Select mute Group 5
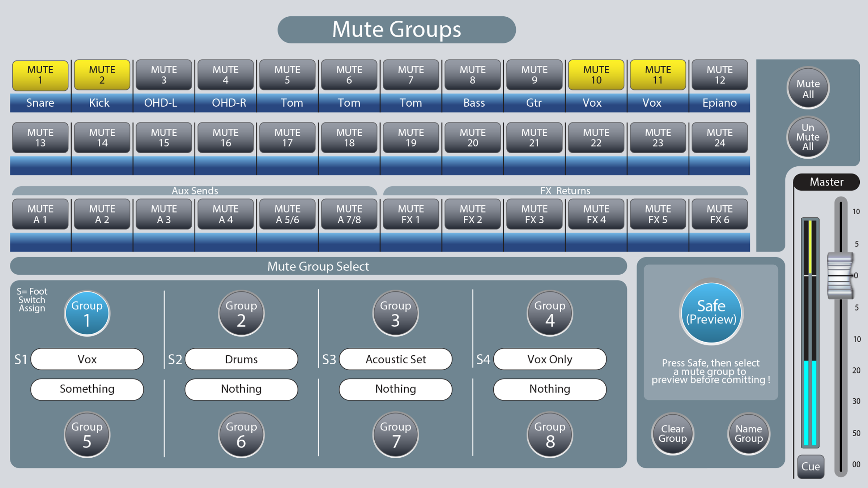 click(x=87, y=435)
